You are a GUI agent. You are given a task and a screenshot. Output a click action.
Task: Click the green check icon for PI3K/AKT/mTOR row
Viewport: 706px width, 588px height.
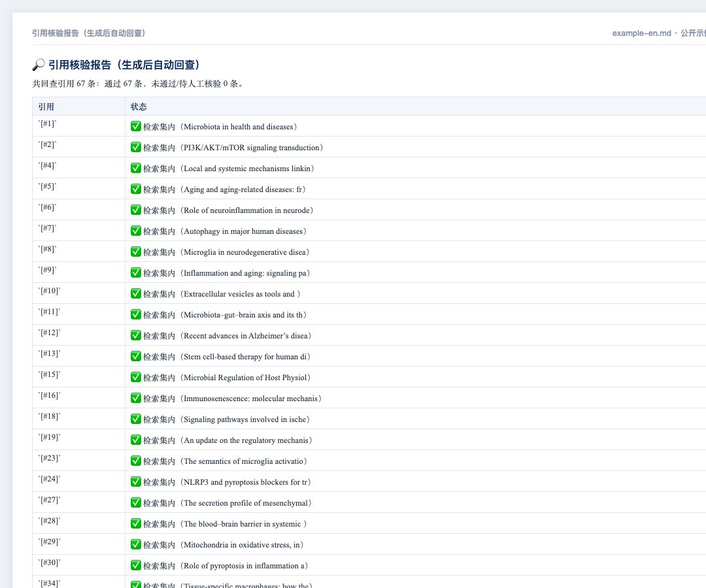(x=136, y=147)
